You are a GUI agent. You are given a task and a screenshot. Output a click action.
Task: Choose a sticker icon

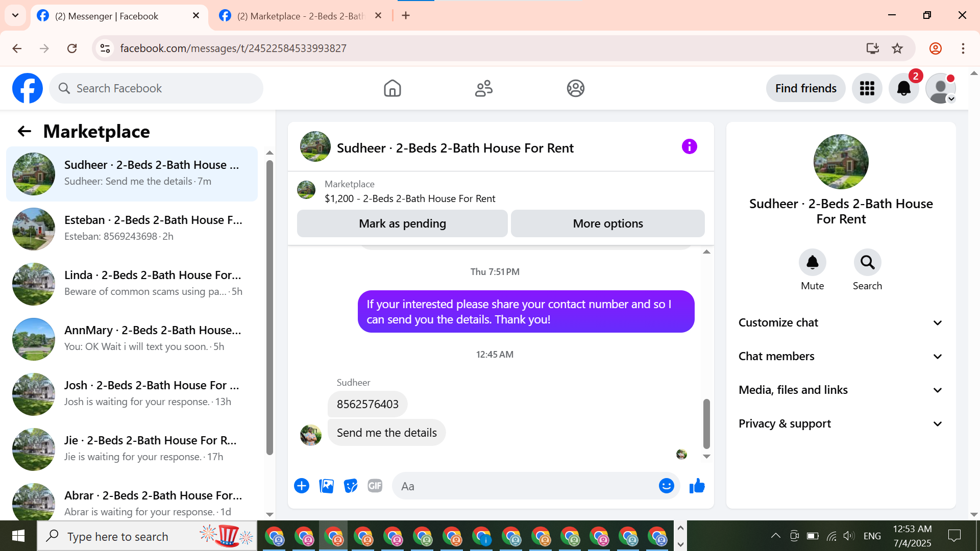pos(351,486)
